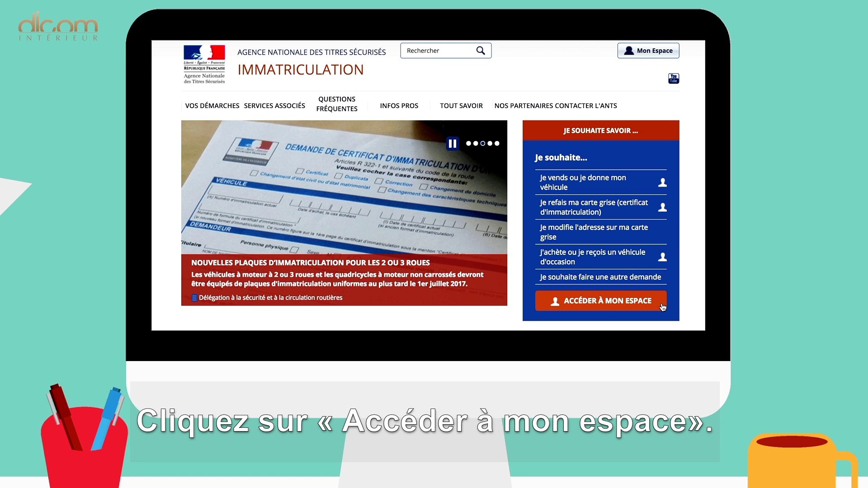Open the Questions Fréquentes menu
This screenshot has width=868, height=488.
pyautogui.click(x=337, y=104)
